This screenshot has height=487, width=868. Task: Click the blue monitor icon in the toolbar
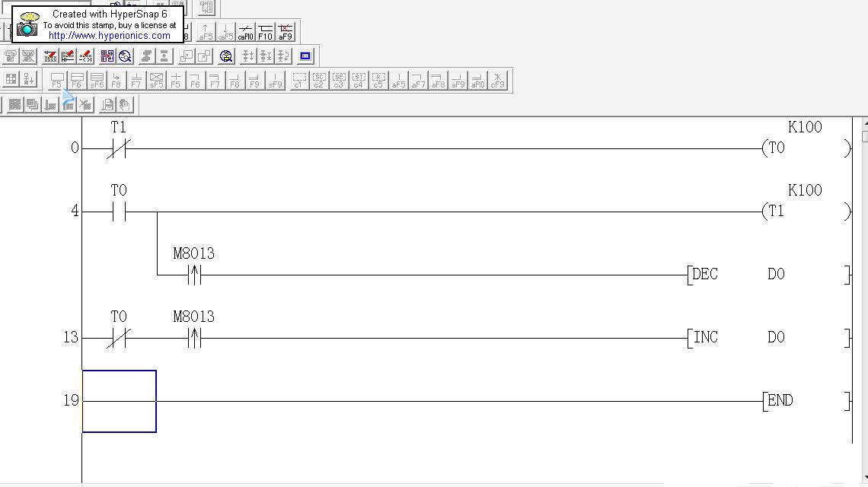pyautogui.click(x=305, y=56)
